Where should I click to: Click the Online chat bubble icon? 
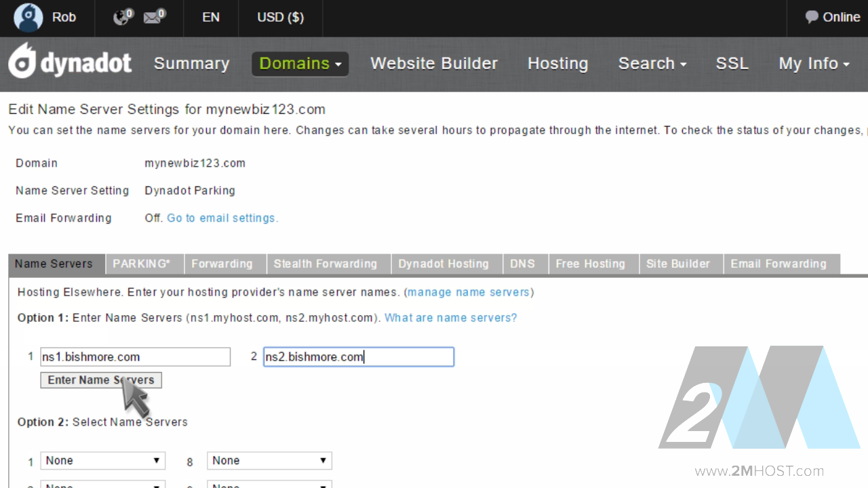pos(811,18)
